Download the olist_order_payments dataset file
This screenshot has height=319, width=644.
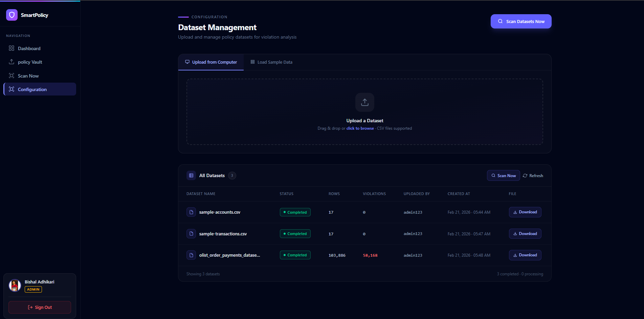click(x=525, y=255)
